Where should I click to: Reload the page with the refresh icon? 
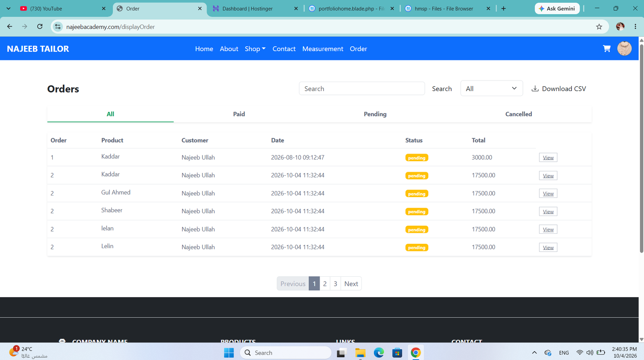click(40, 27)
